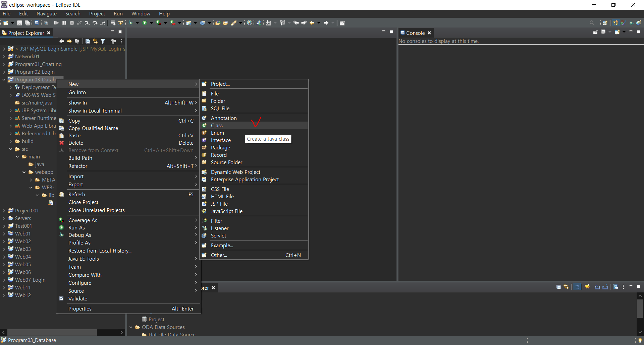Click the Last Edit Location icon
This screenshot has width=644, height=345.
pos(296,23)
